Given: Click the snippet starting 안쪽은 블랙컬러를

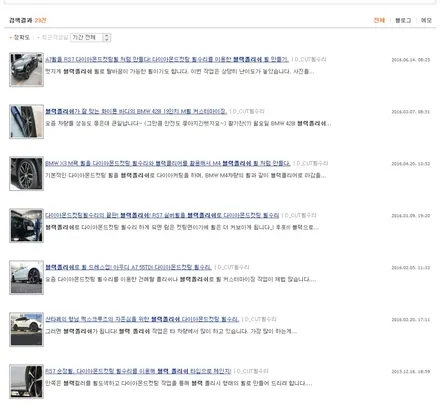Looking at the screenshot, I should click(x=179, y=383).
